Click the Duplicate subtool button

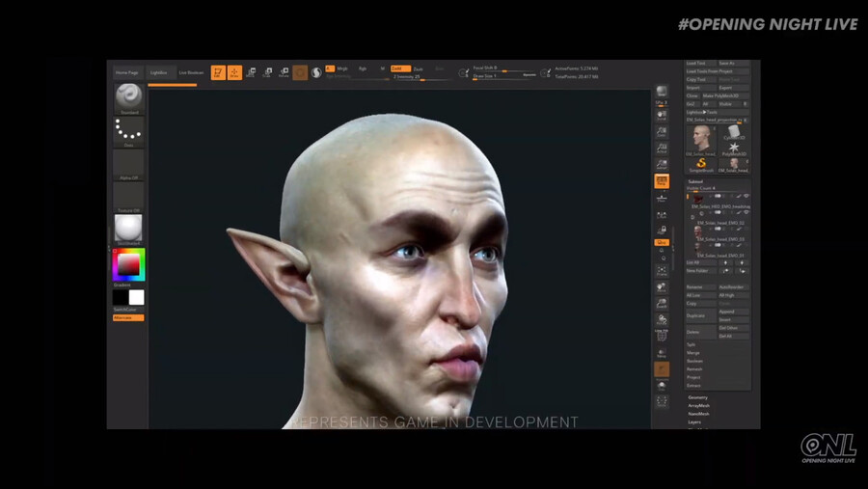[x=697, y=315]
